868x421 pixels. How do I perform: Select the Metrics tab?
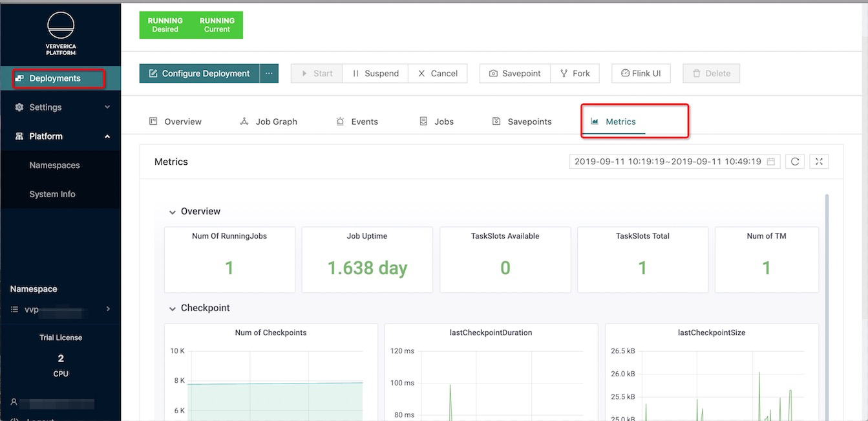(613, 122)
